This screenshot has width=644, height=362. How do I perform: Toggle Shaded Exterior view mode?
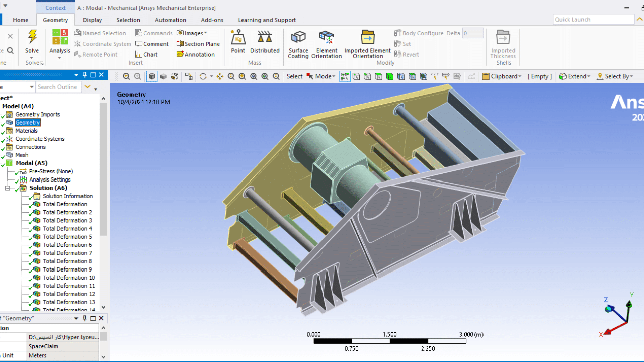(x=163, y=76)
